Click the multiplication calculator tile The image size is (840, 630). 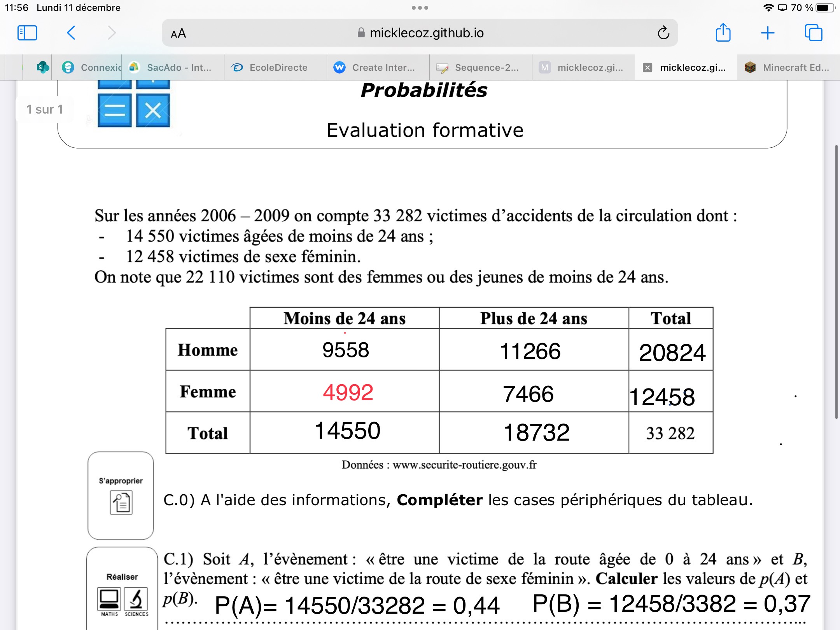click(153, 110)
